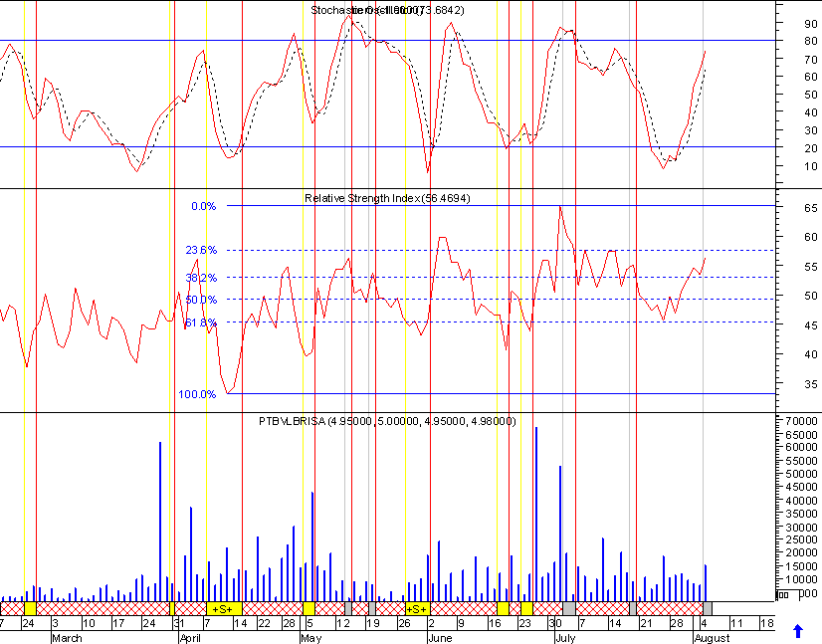This screenshot has width=822, height=644.
Task: Select the tallest volume bar near June 23
Action: pyautogui.click(x=536, y=515)
